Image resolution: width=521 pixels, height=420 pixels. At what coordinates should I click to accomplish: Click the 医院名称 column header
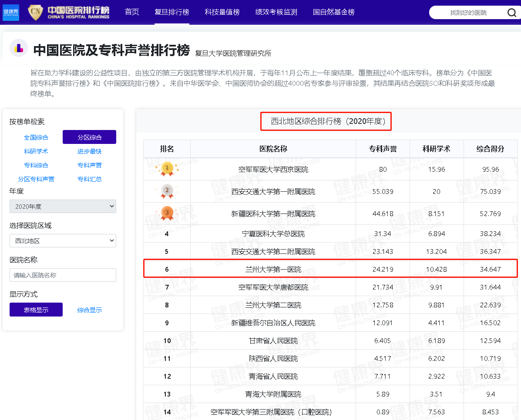tap(273, 149)
